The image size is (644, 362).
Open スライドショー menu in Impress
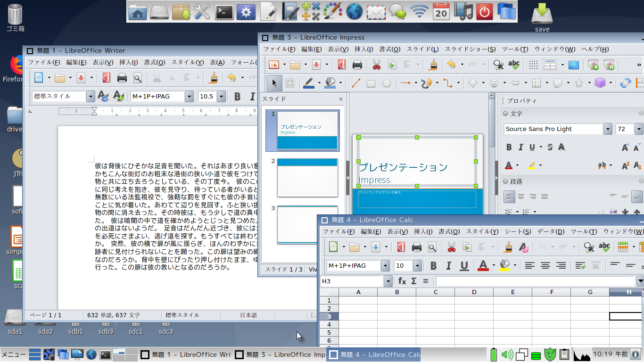(x=470, y=49)
